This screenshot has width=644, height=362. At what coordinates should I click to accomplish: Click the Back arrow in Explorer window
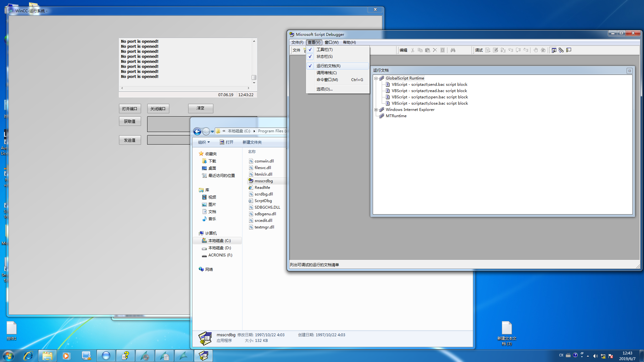coord(197,131)
